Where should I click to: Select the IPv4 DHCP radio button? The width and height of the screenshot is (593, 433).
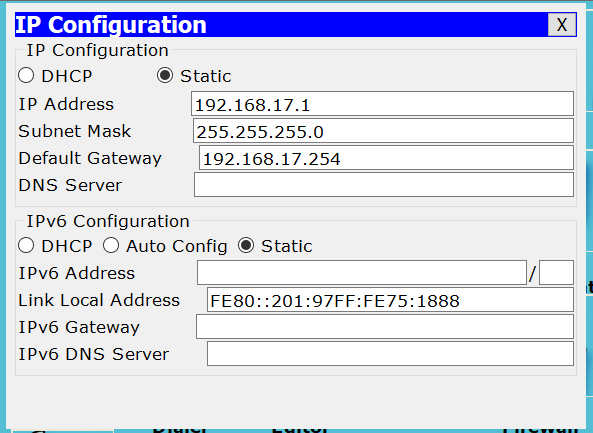pyautogui.click(x=26, y=75)
